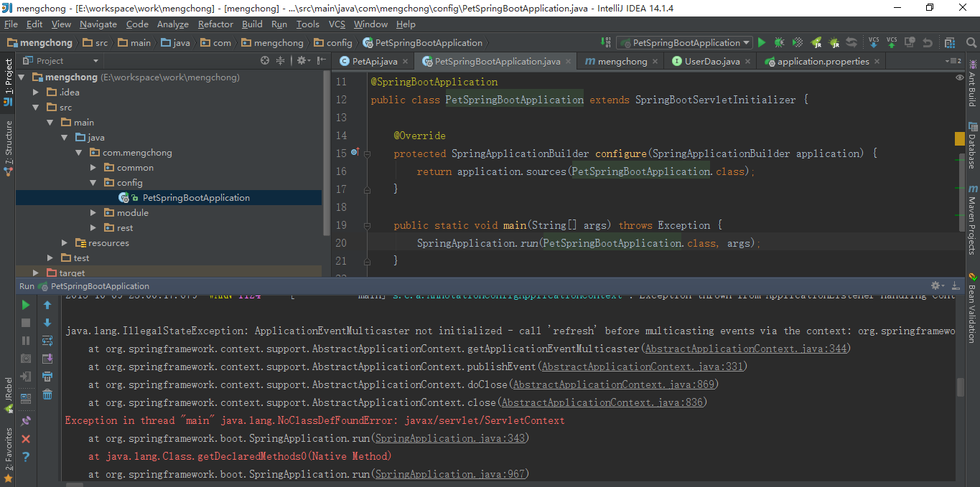The image size is (980, 487).
Task: Open the Refactor menu
Action: [215, 24]
